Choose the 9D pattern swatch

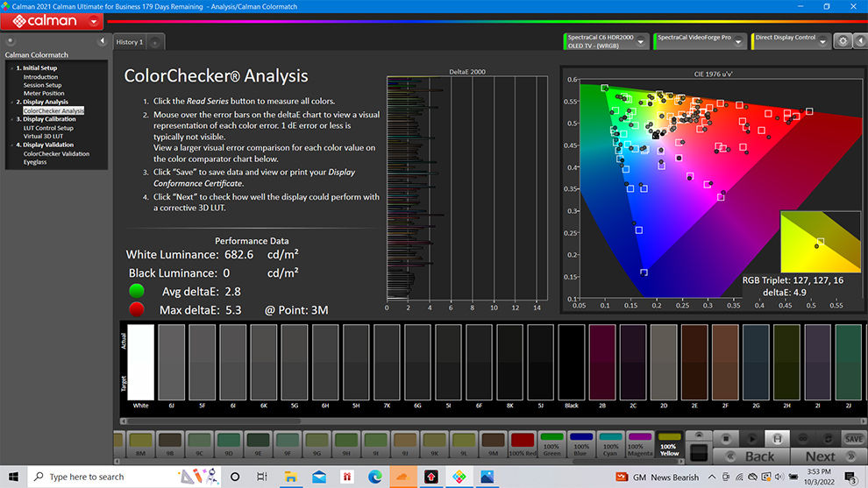[229, 444]
